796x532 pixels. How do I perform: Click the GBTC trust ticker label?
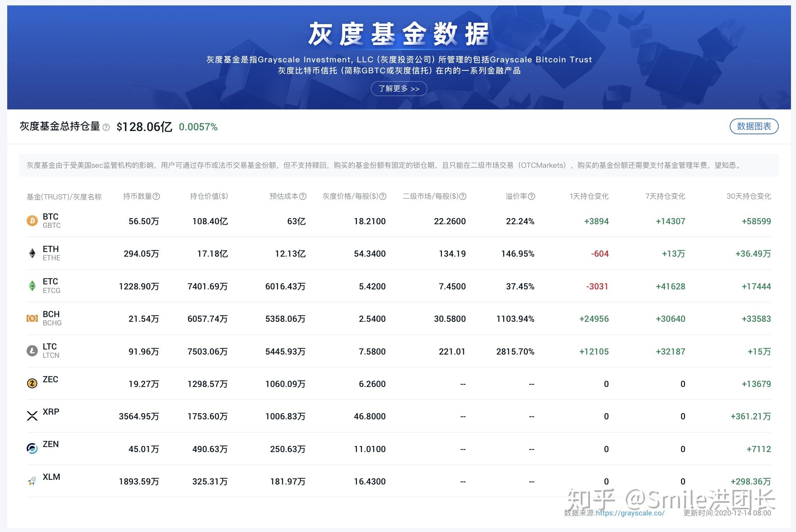pos(52,225)
